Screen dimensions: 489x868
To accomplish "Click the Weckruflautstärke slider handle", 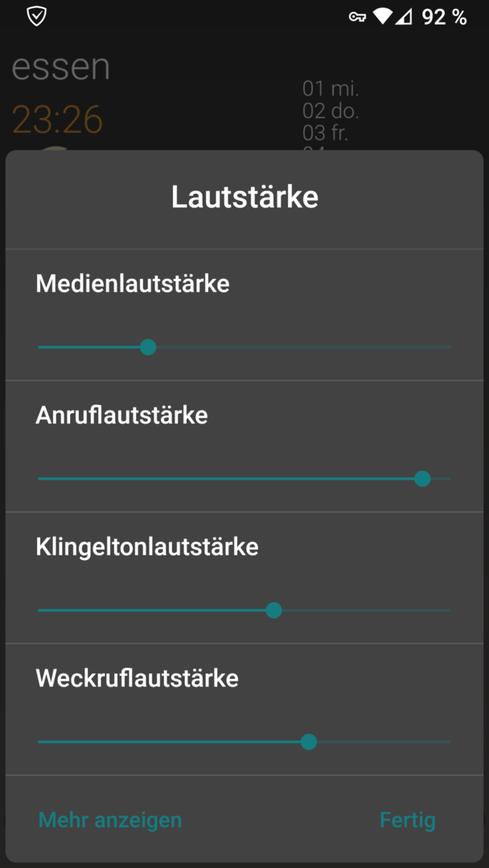I will tap(309, 742).
